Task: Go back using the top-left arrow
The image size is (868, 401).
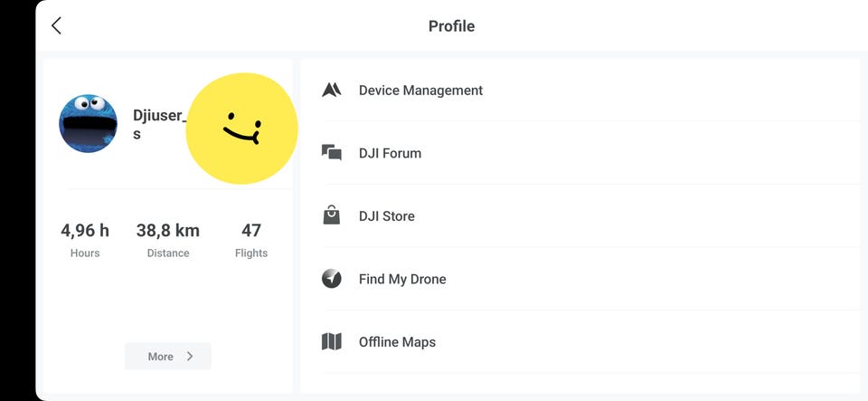Action: pyautogui.click(x=56, y=25)
